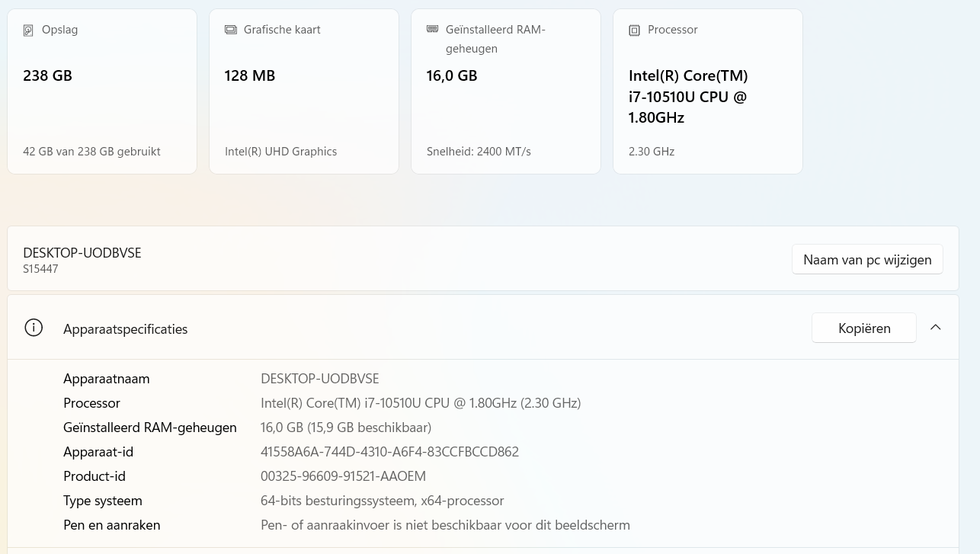The width and height of the screenshot is (980, 554).
Task: Click the RAM icon beside Geïnstalleerd RAM-geheugen
Action: click(x=432, y=29)
